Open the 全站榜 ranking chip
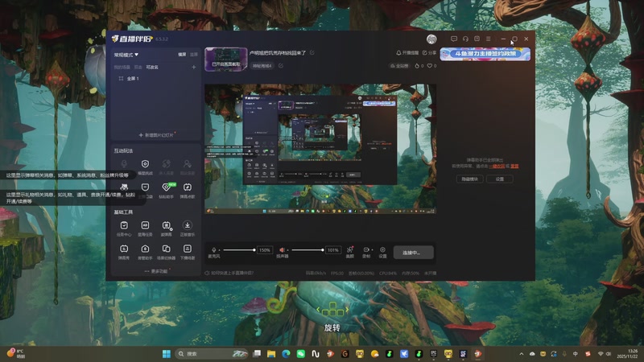 point(398,66)
